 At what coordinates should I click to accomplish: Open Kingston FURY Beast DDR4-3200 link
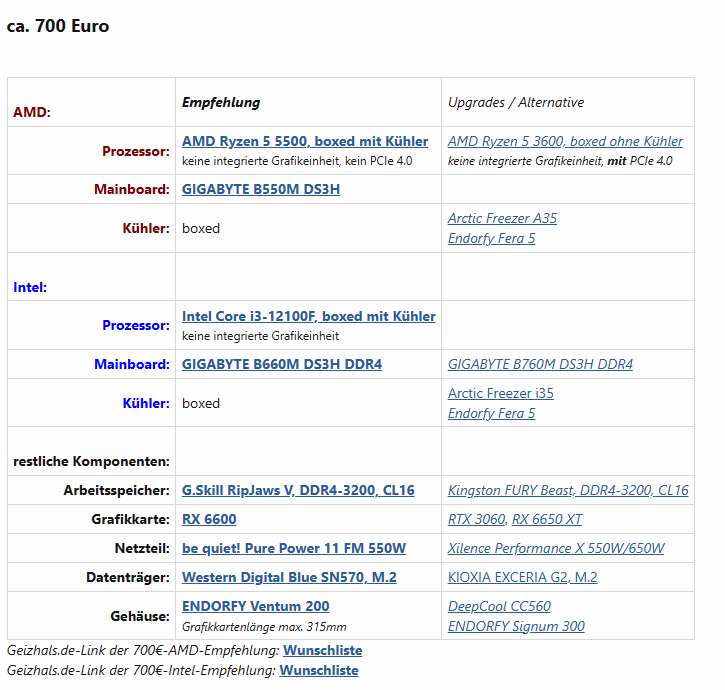tap(568, 490)
